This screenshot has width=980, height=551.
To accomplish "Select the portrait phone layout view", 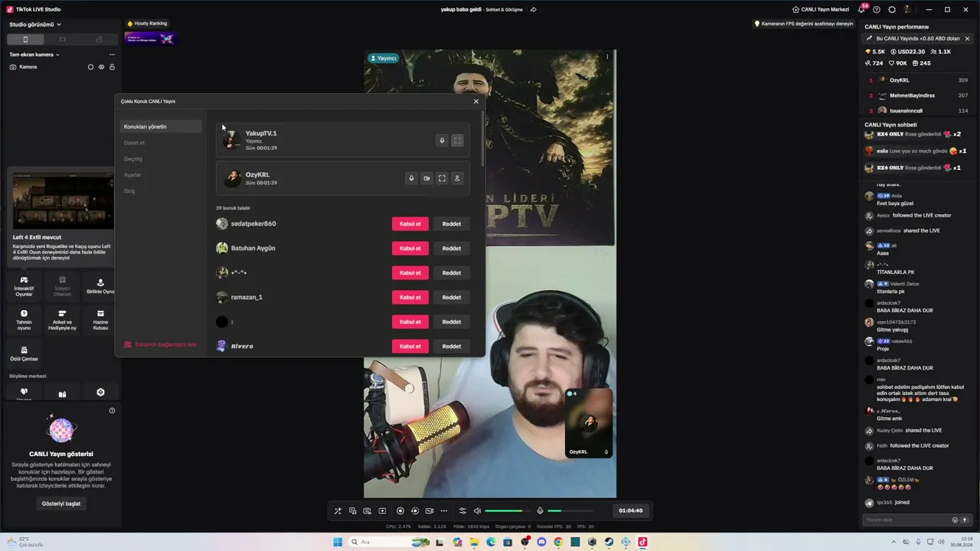I will pyautogui.click(x=25, y=39).
